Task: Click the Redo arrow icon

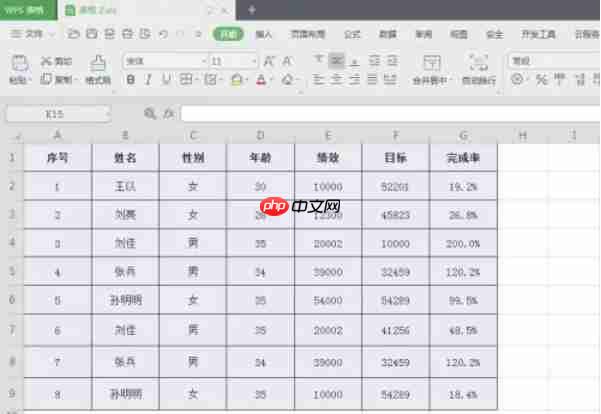Action: (181, 34)
